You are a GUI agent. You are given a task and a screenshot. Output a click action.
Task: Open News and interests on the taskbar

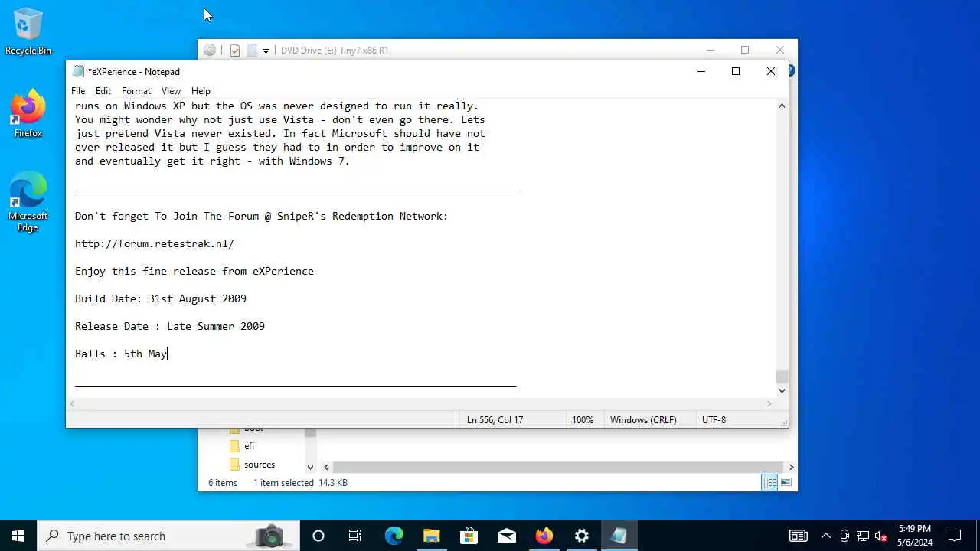click(x=798, y=536)
